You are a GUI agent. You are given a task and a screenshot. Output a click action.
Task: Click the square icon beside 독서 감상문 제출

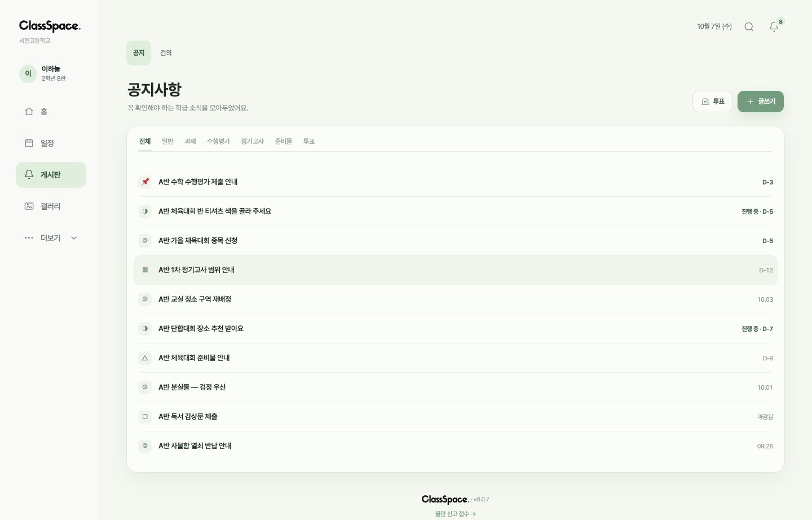145,416
